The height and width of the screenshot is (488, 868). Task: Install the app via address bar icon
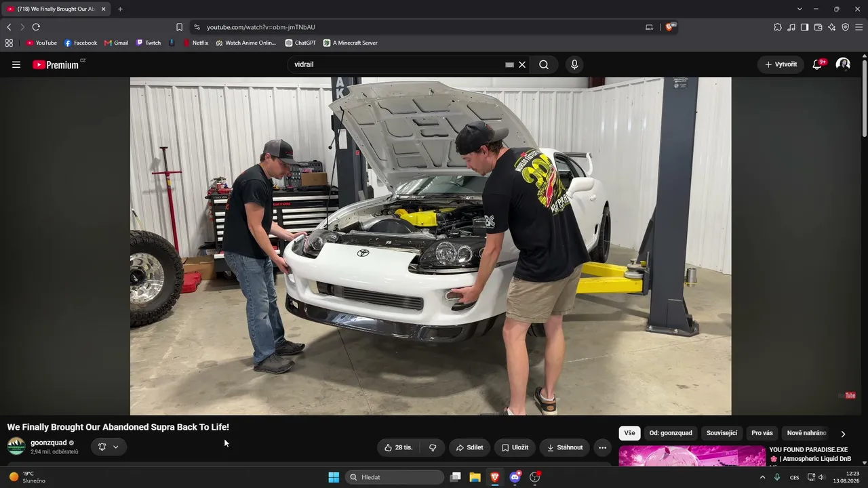(649, 27)
